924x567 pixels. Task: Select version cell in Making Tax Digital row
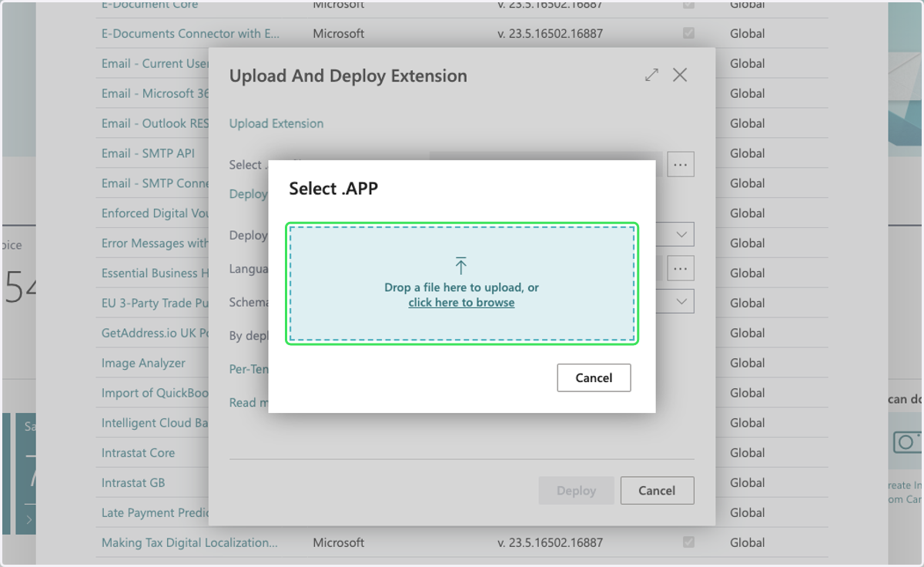551,543
